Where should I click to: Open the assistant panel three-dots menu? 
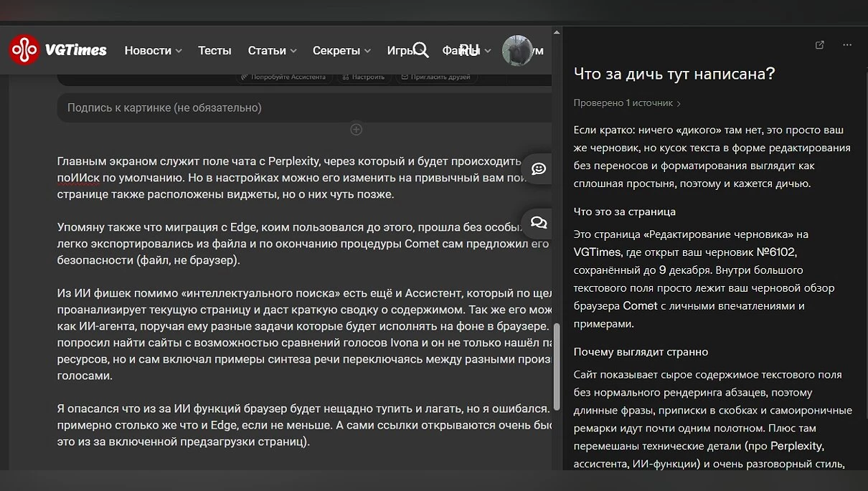tap(847, 44)
